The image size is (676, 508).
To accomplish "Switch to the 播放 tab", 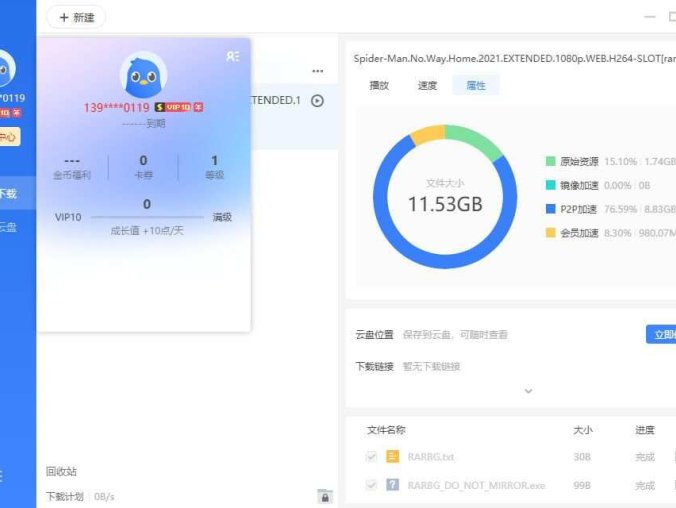I will click(379, 85).
